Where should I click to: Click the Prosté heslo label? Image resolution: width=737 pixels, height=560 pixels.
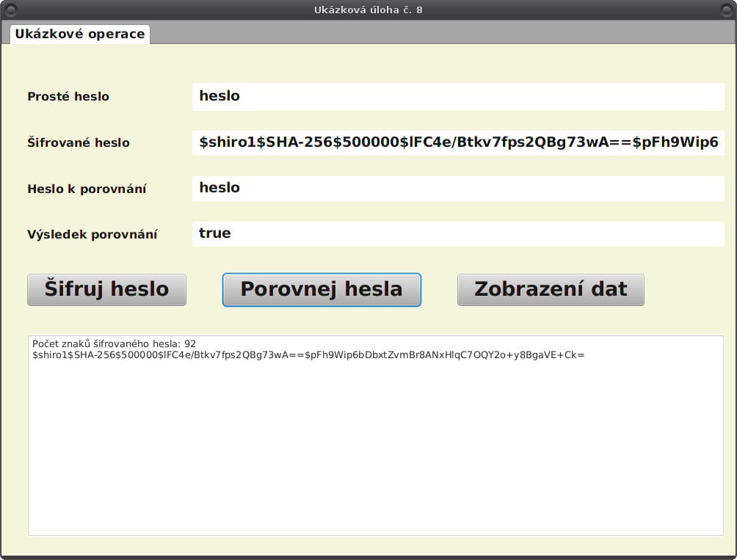click(x=68, y=96)
